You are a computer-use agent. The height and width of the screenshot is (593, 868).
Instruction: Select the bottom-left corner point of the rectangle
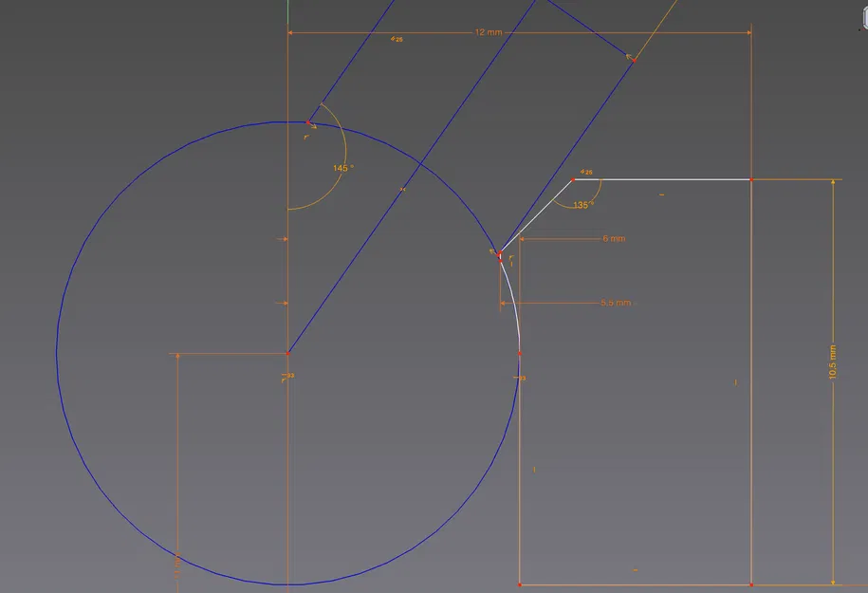[x=520, y=584]
